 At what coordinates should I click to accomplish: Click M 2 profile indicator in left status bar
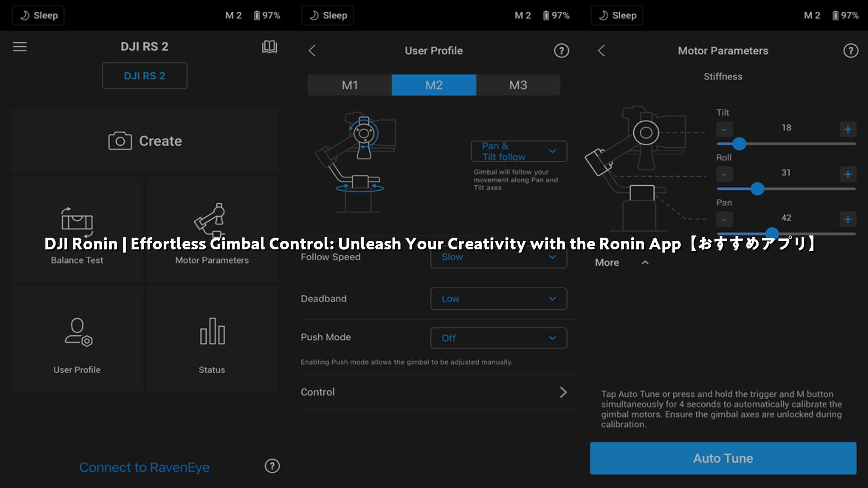[x=233, y=15]
